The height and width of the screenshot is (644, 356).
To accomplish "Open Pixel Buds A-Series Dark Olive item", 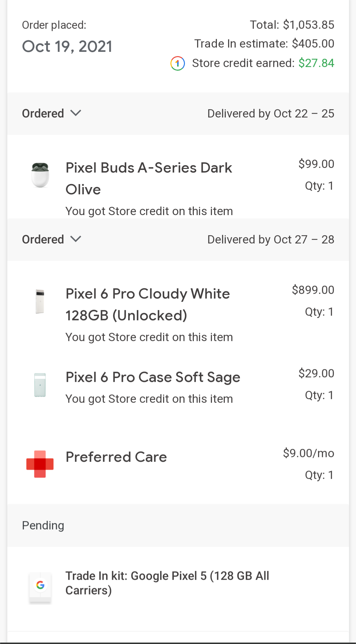I will click(x=149, y=178).
